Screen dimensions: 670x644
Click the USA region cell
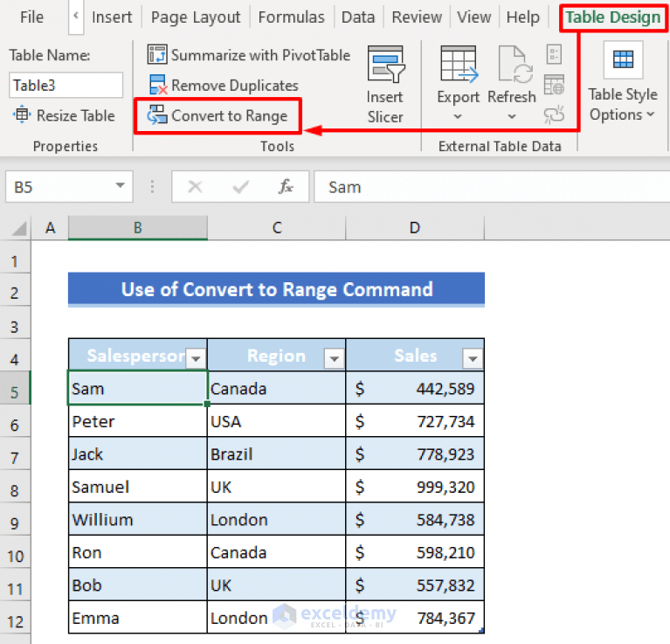[276, 421]
